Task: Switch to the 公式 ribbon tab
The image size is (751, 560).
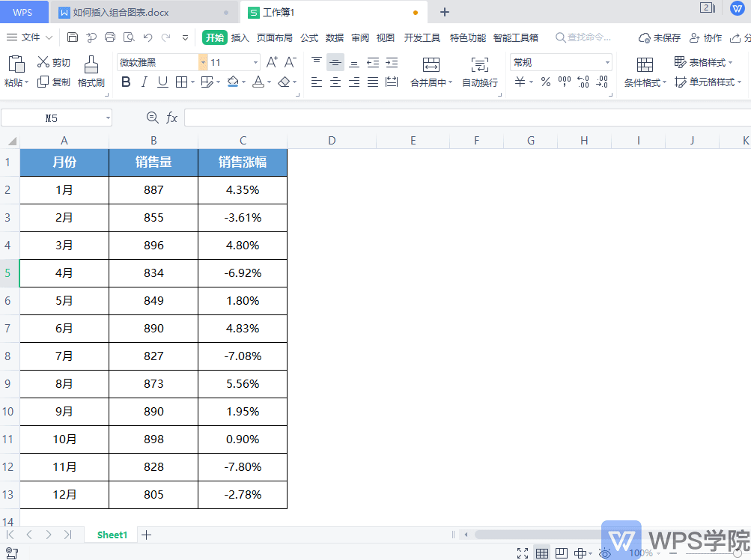Action: 309,37
